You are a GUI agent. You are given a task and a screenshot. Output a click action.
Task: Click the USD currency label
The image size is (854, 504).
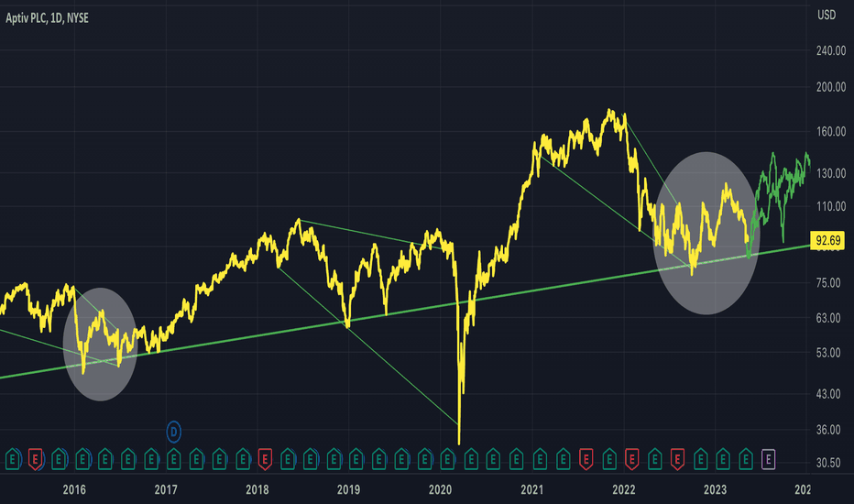[827, 16]
